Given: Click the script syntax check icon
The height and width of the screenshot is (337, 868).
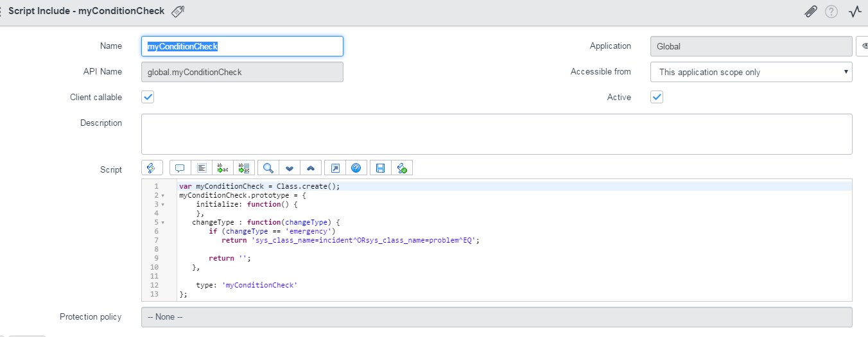Looking at the screenshot, I should click(402, 168).
